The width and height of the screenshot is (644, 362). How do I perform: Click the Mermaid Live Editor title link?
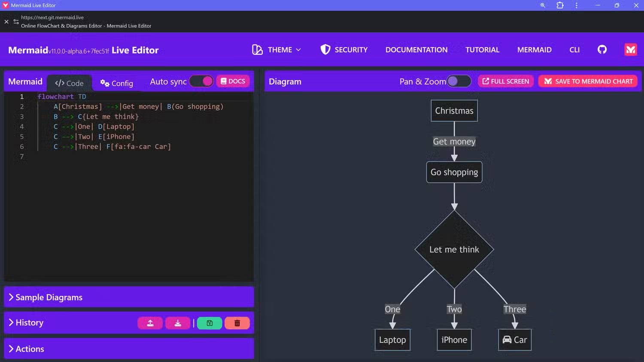83,50
